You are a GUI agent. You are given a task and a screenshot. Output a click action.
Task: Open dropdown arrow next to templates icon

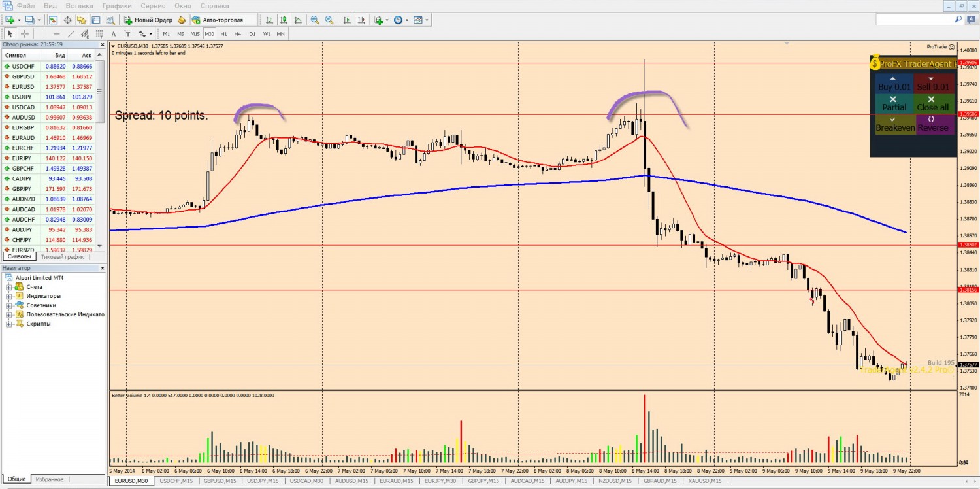[427, 20]
